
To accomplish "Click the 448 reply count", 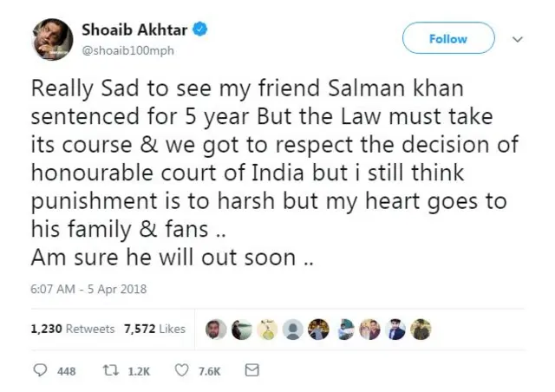I will (66, 371).
